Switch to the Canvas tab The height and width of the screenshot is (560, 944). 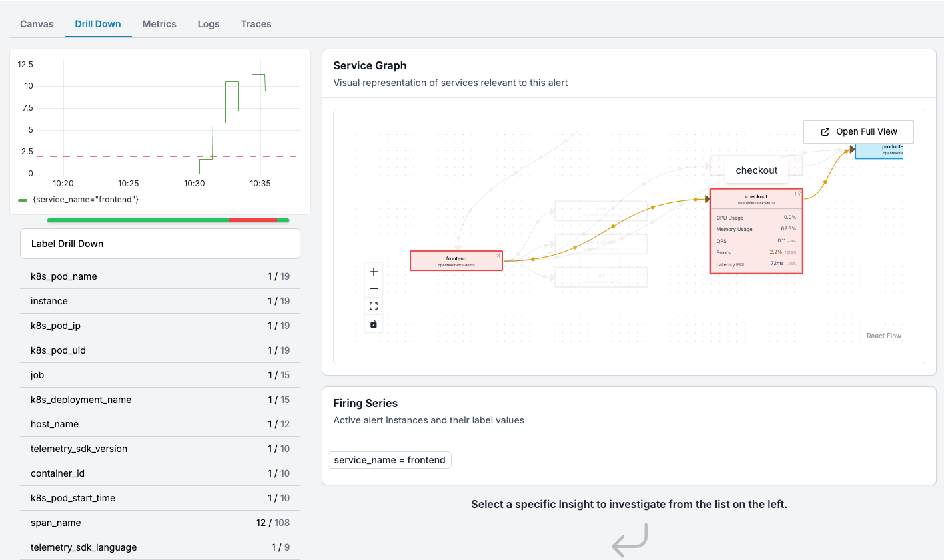(37, 24)
